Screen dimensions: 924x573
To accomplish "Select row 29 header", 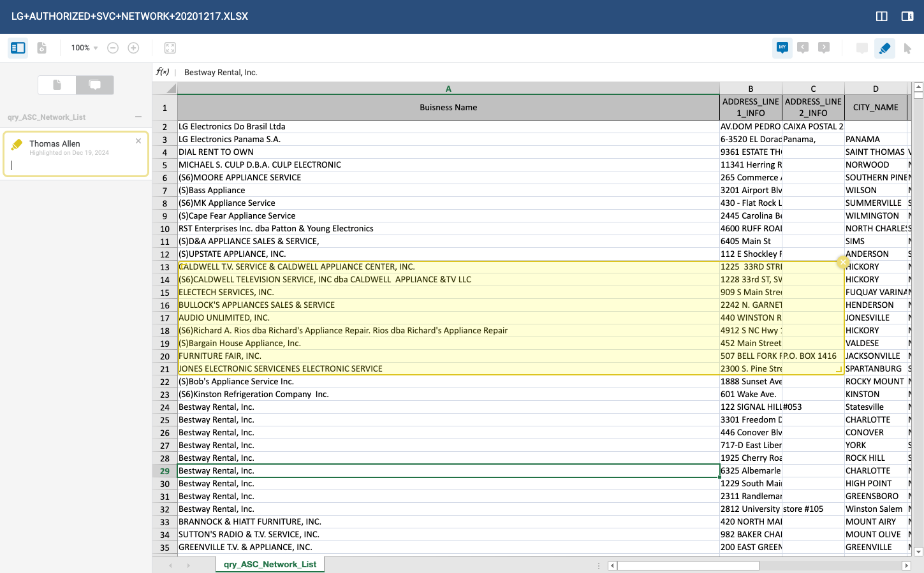I will click(x=165, y=471).
